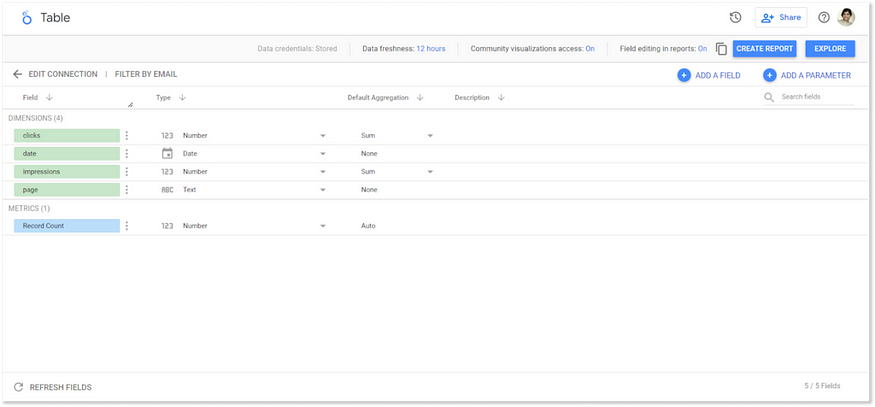This screenshot has width=875, height=407.
Task: Click the back arrow beside Edit Connection
Action: coord(17,74)
